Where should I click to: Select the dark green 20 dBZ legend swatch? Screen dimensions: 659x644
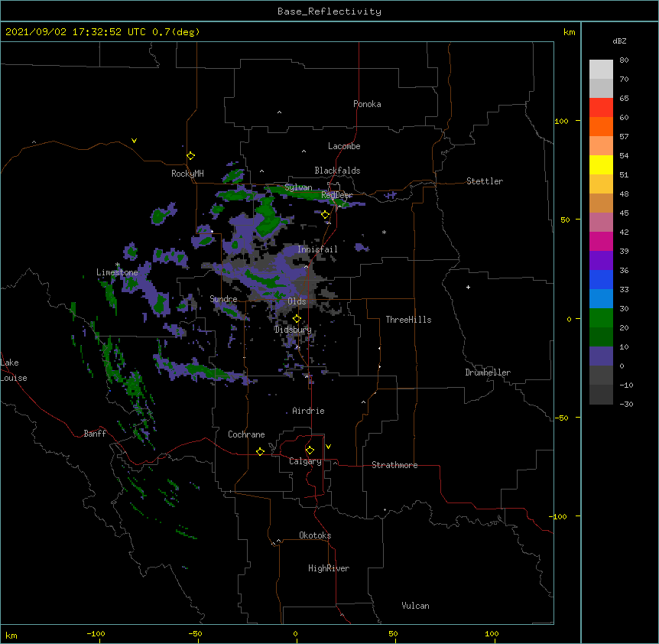pyautogui.click(x=601, y=337)
